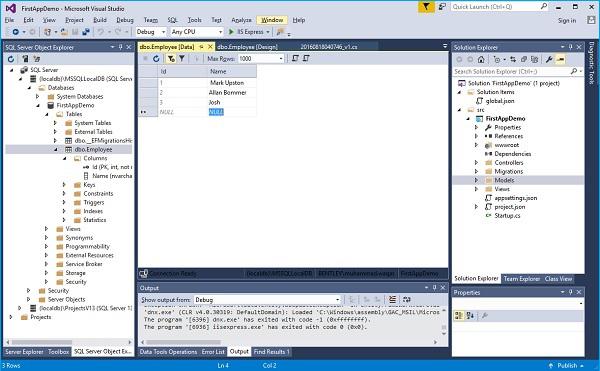Viewport: 600px width, 371px height.
Task: Click the Refresh button in the data grid toolbar
Action: [156, 59]
